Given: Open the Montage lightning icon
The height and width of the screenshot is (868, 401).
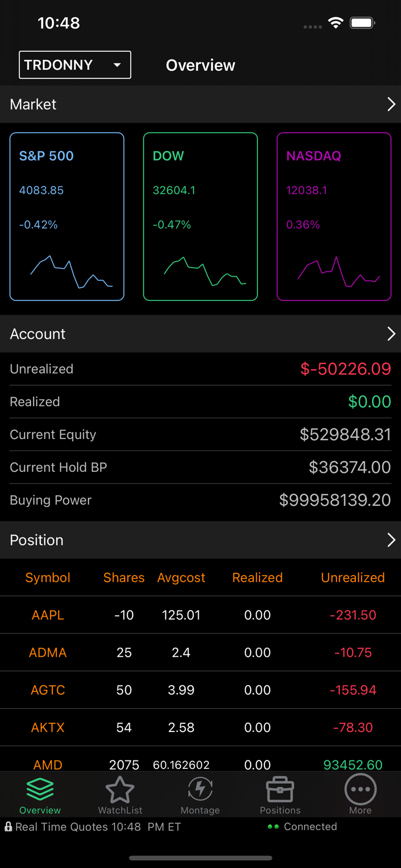Looking at the screenshot, I should click(200, 789).
